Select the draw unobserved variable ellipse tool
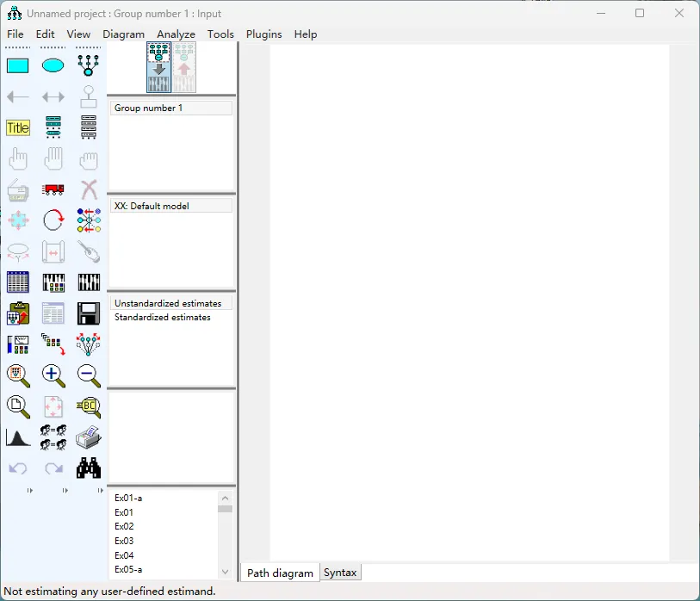The image size is (700, 601). pos(53,65)
